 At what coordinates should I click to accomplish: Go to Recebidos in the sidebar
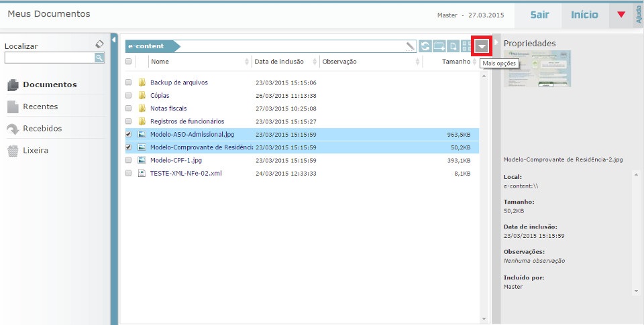click(42, 129)
